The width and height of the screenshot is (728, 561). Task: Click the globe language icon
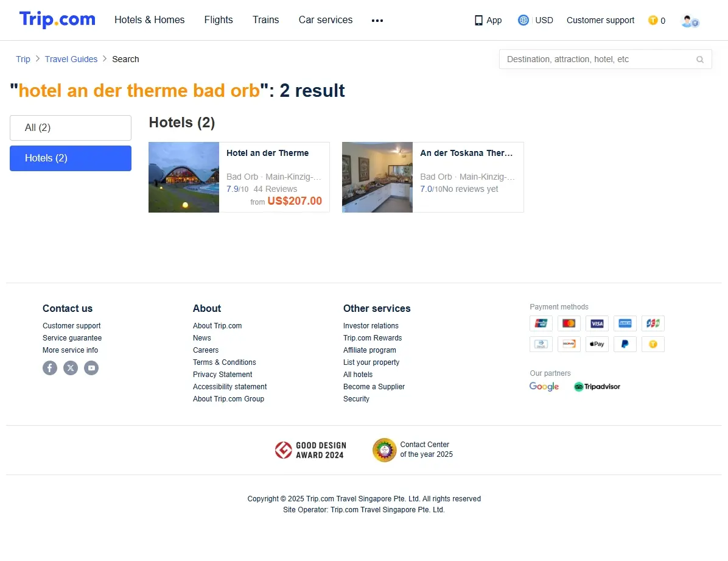[523, 20]
